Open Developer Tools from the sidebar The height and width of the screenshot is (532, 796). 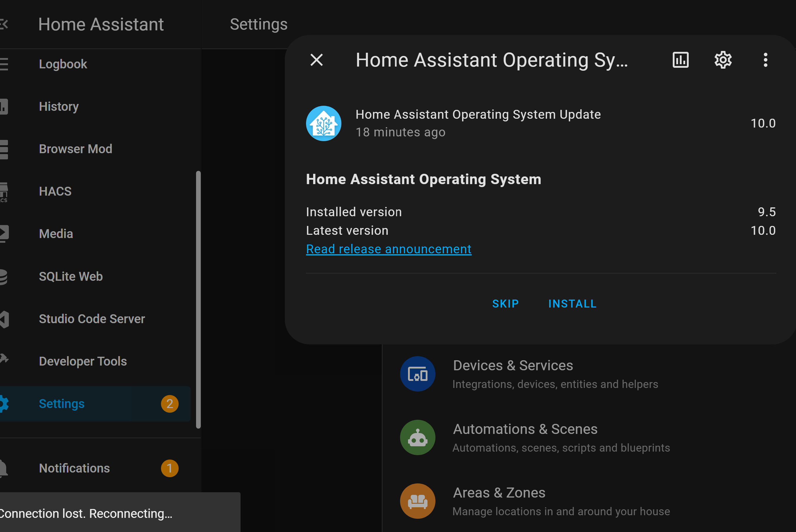pos(83,361)
